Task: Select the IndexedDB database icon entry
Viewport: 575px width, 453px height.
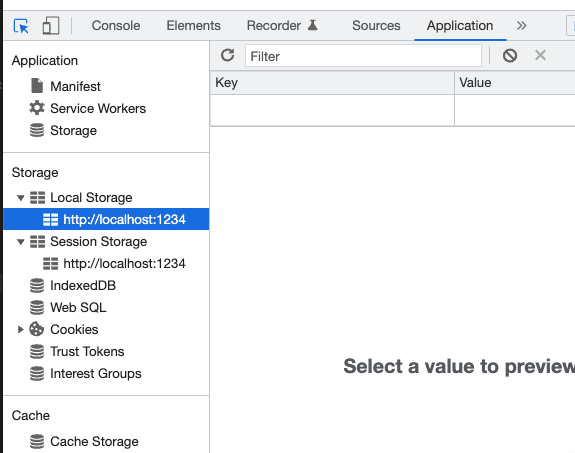Action: coord(73,285)
